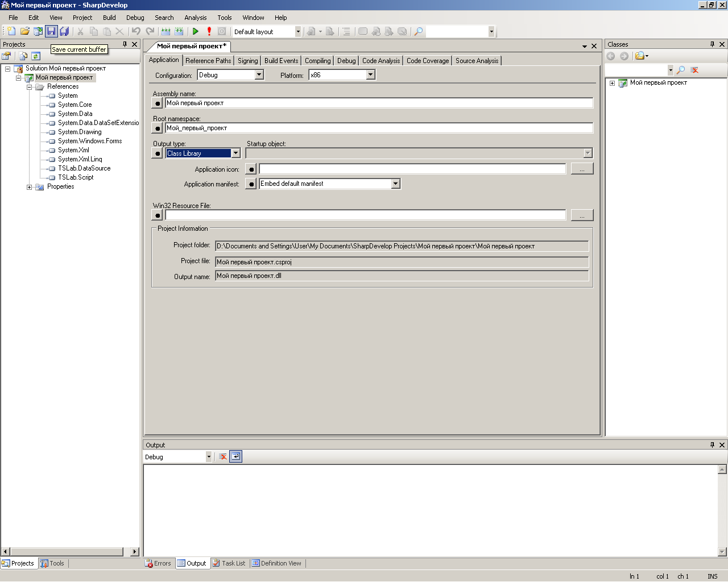Click the Save current buffer icon
This screenshot has width=728, height=582.
tap(51, 32)
